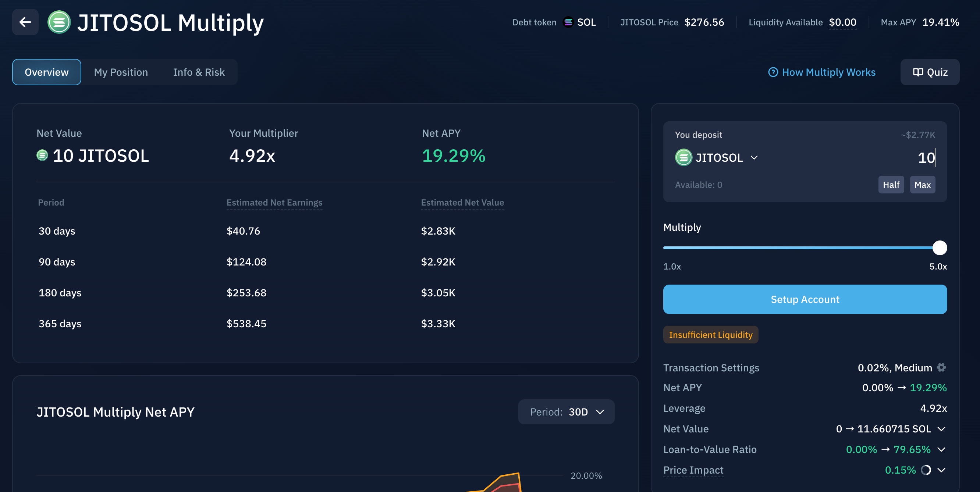Select the Overview tab
The width and height of the screenshot is (980, 492).
pyautogui.click(x=46, y=72)
